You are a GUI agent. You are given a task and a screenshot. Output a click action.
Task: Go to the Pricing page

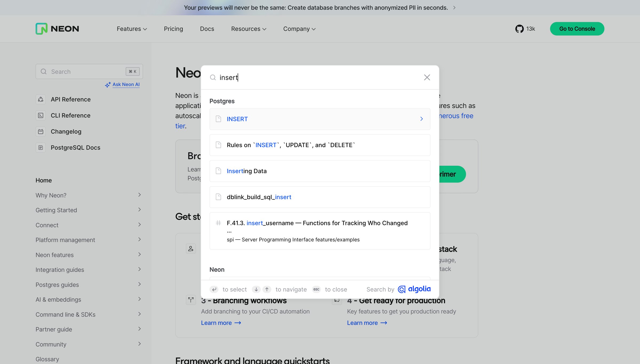point(173,29)
